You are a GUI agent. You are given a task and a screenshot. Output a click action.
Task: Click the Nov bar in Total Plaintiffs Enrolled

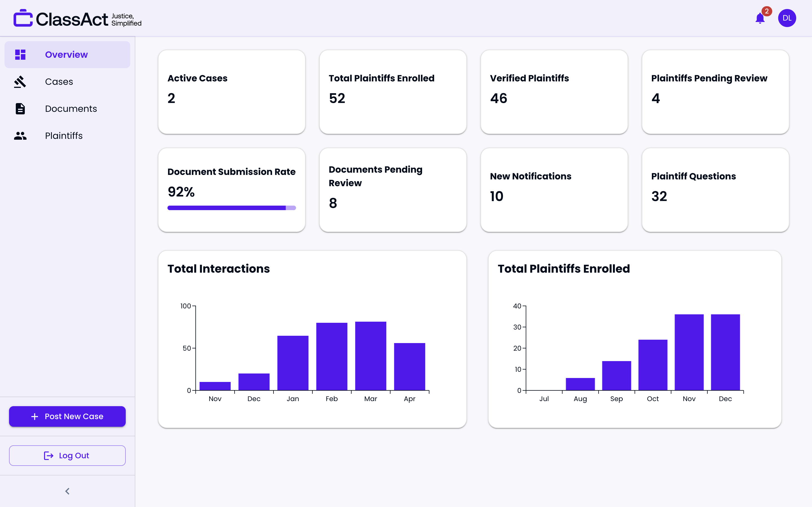689,352
